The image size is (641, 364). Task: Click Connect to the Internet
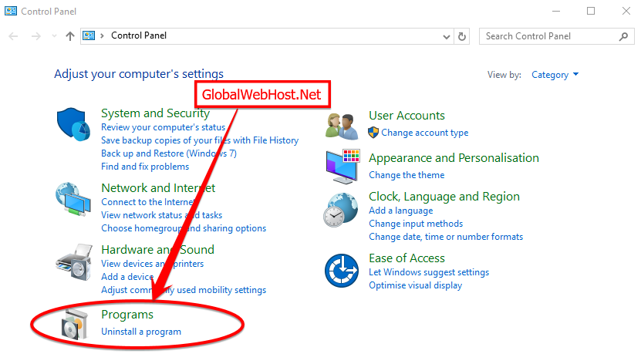(148, 202)
